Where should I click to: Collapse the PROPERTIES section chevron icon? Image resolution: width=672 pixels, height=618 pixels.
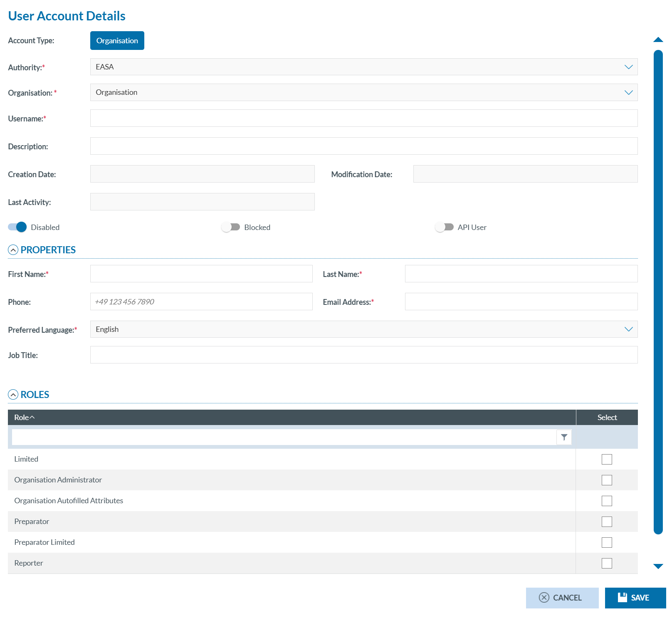click(x=13, y=250)
